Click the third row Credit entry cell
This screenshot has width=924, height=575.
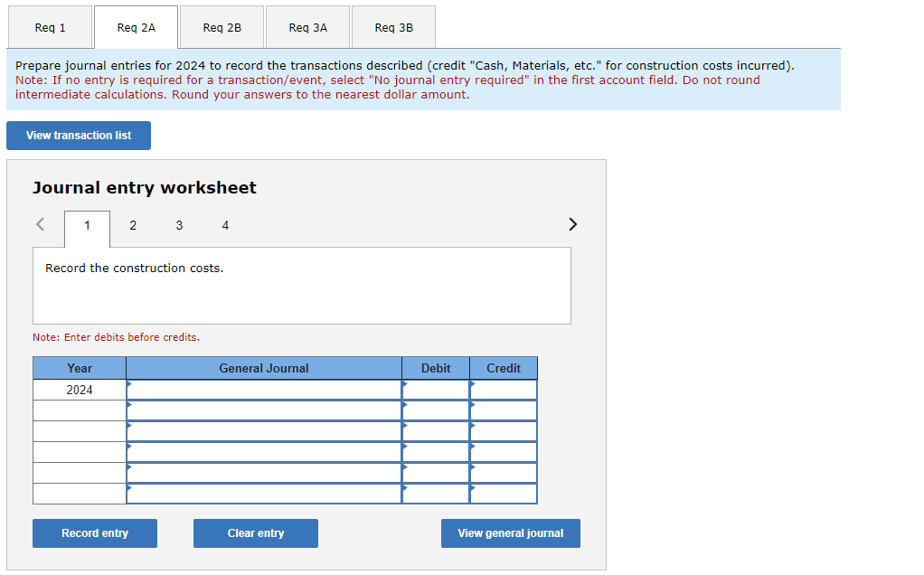pyautogui.click(x=504, y=431)
